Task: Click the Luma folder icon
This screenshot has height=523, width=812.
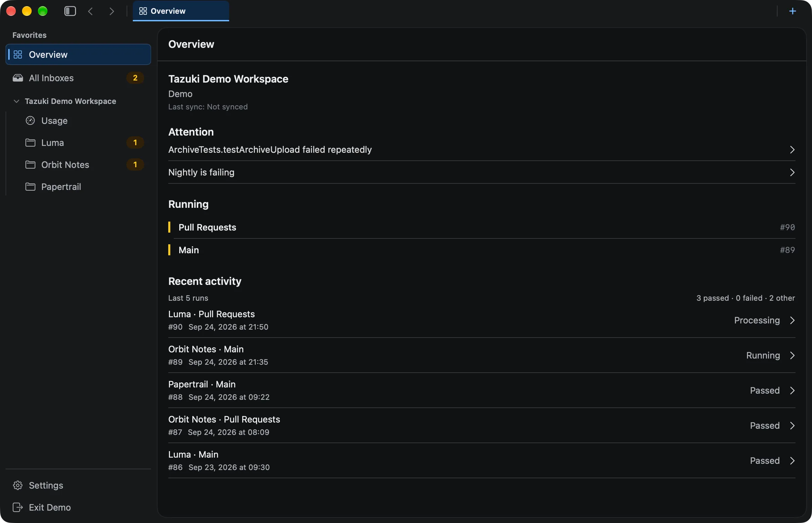Action: point(30,142)
